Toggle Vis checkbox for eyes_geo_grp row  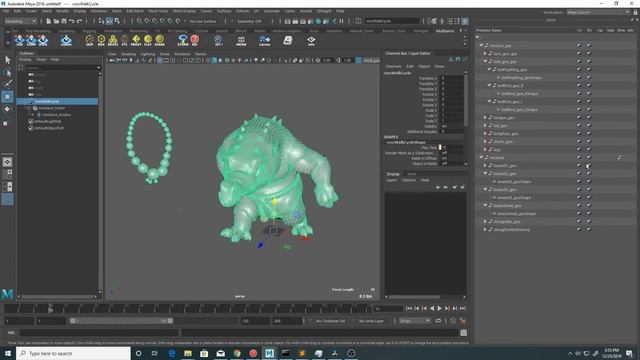click(x=579, y=53)
